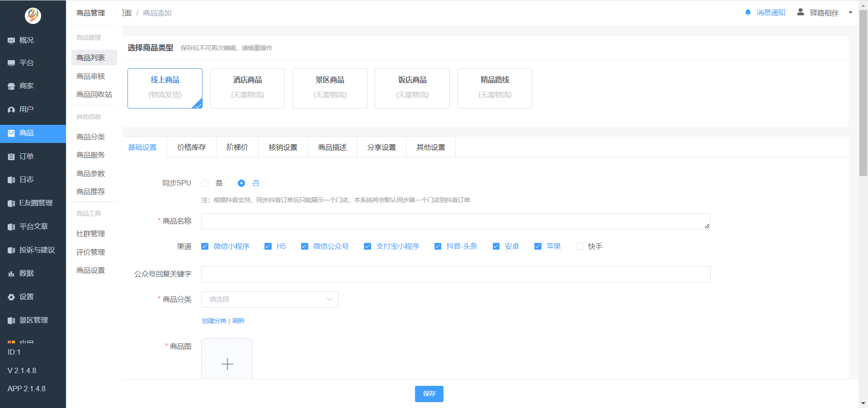Click the 日志 book icon
The image size is (868, 408).
tap(11, 180)
